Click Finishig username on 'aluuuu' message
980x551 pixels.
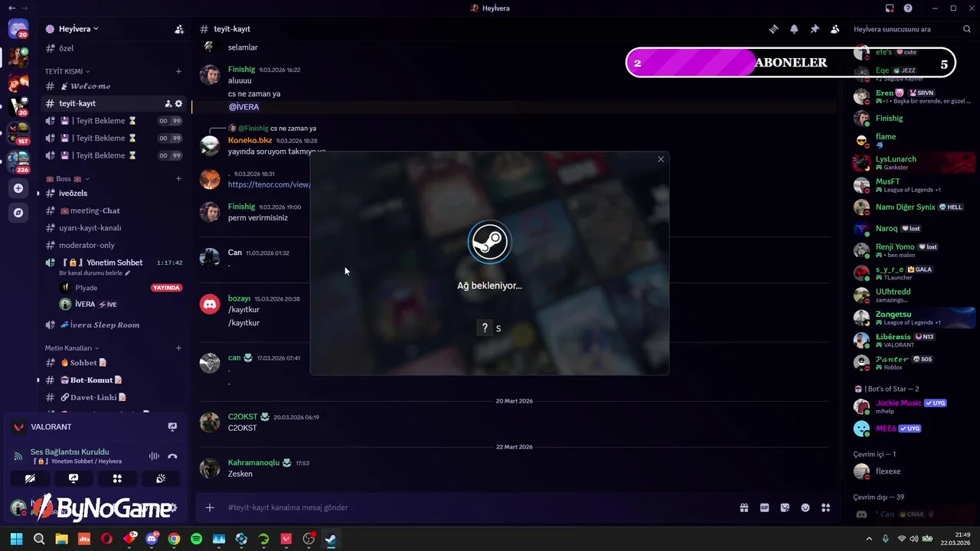click(x=241, y=70)
